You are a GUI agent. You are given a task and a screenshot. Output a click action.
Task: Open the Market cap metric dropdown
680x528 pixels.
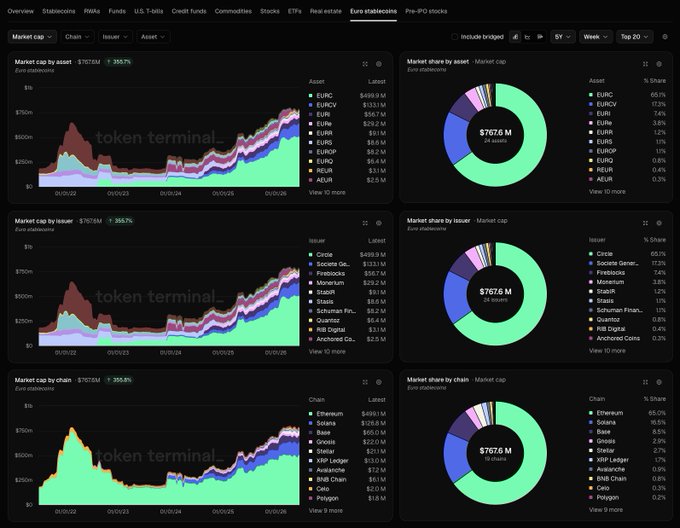[32, 37]
